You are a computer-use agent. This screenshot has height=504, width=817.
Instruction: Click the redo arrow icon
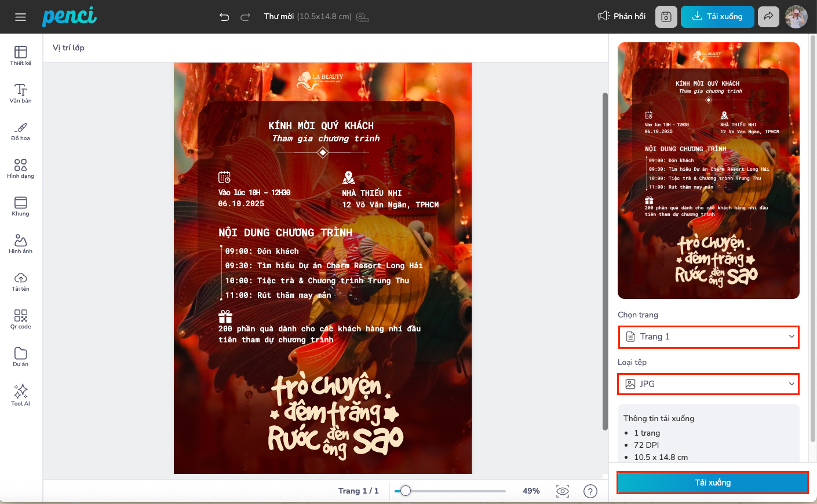click(x=245, y=17)
